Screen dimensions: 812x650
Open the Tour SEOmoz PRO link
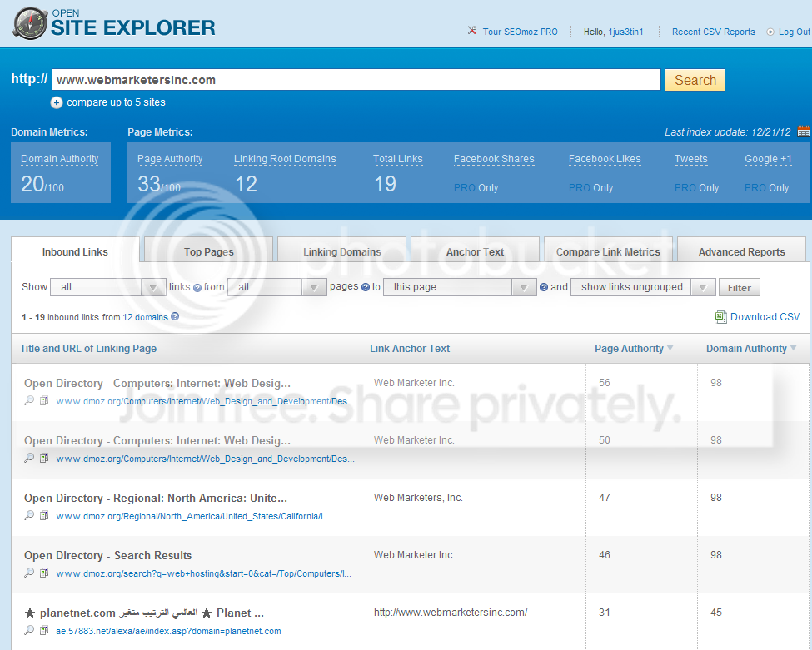click(x=520, y=32)
